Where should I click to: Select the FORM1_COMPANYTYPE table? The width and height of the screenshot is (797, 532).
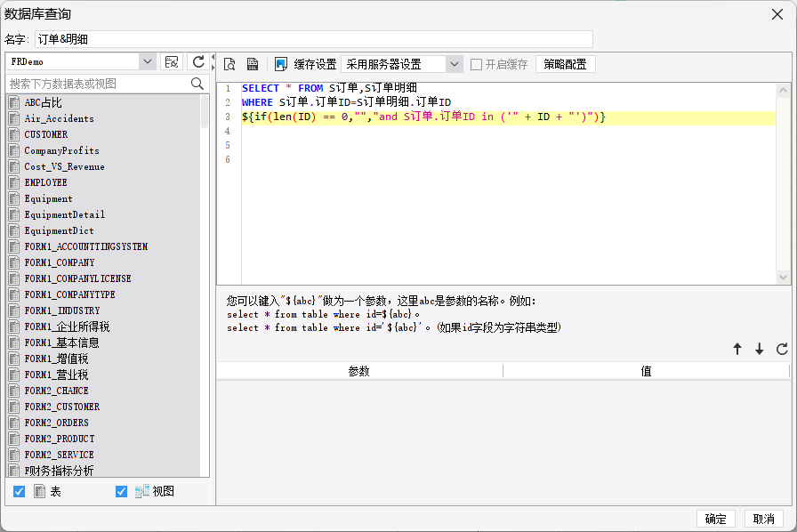[69, 294]
